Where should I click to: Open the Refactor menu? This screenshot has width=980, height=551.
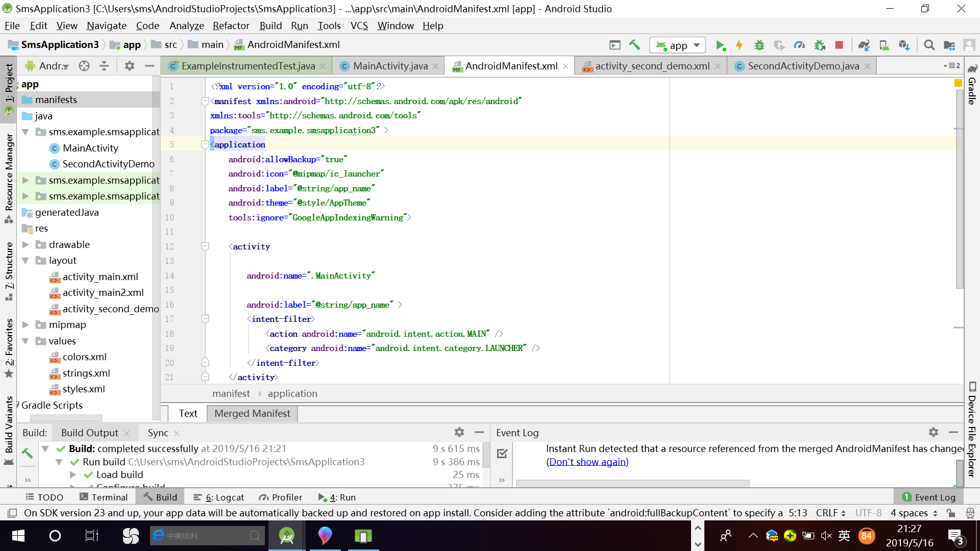pyautogui.click(x=231, y=26)
